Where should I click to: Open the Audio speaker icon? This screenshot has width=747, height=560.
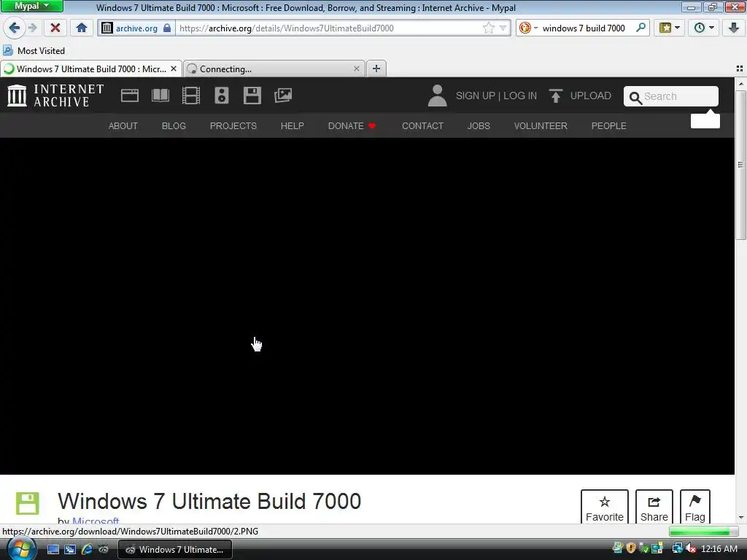pos(222,96)
